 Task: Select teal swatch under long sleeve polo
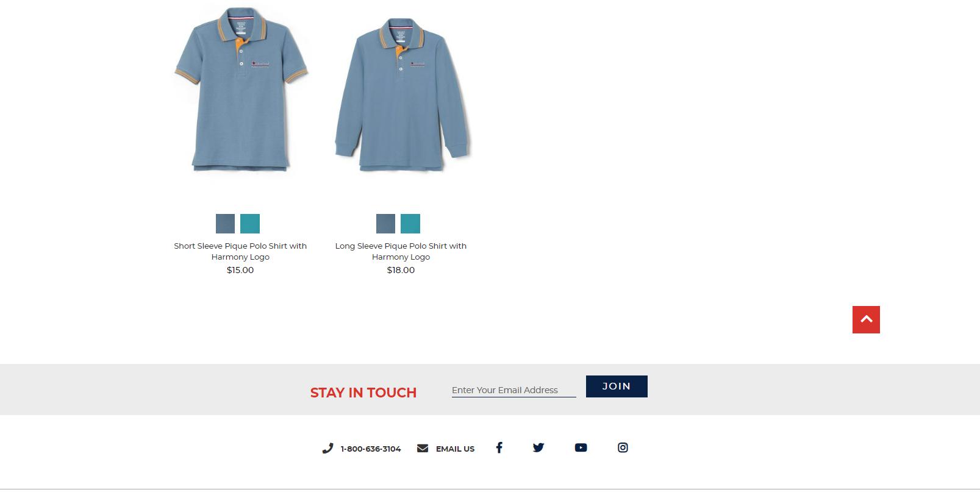pos(410,224)
